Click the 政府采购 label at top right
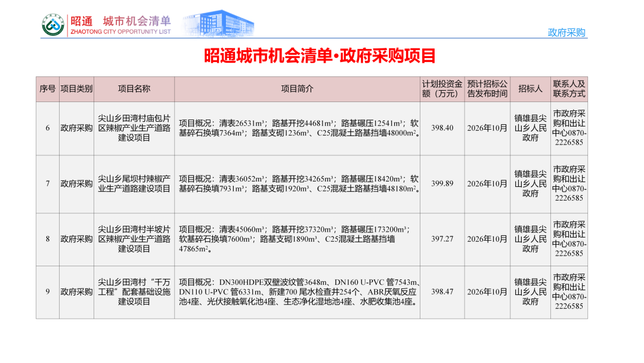 (x=566, y=32)
